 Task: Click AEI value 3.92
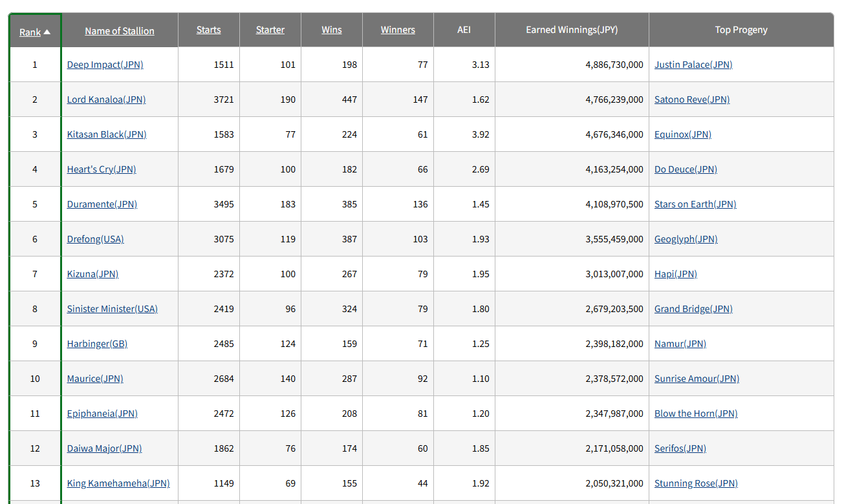pyautogui.click(x=481, y=134)
